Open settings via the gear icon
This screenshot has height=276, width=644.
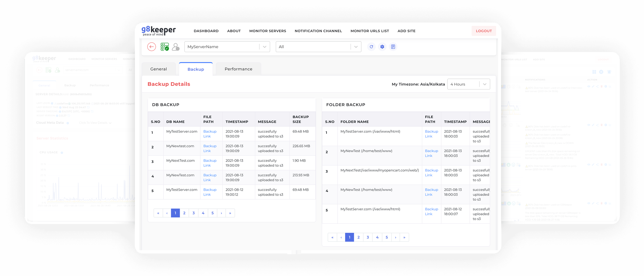[x=382, y=47]
